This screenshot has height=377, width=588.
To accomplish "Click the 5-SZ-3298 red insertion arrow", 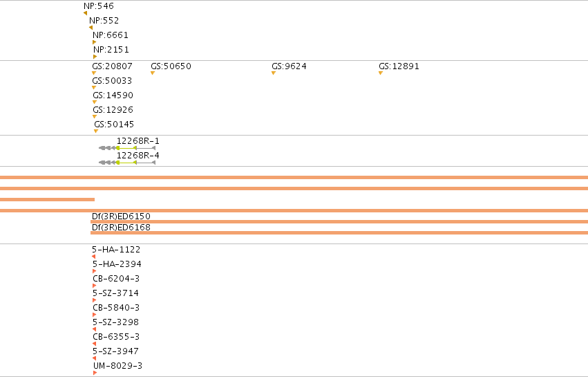I will click(x=94, y=329).
